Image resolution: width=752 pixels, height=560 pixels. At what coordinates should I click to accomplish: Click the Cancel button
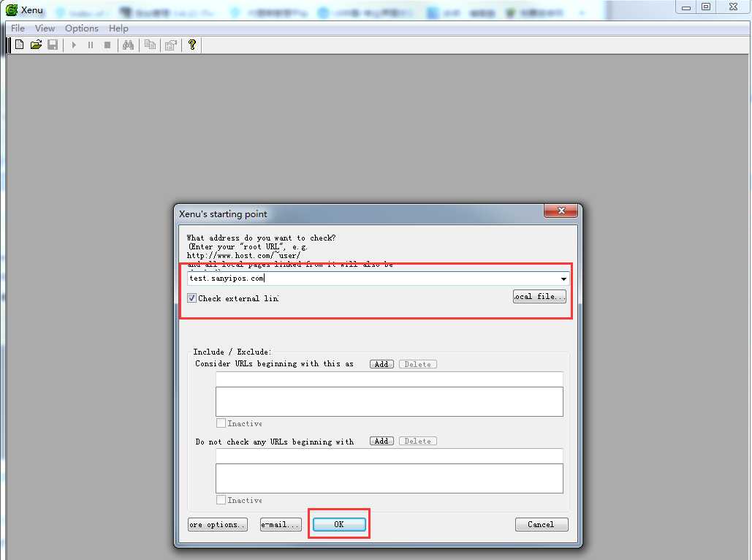(x=542, y=524)
